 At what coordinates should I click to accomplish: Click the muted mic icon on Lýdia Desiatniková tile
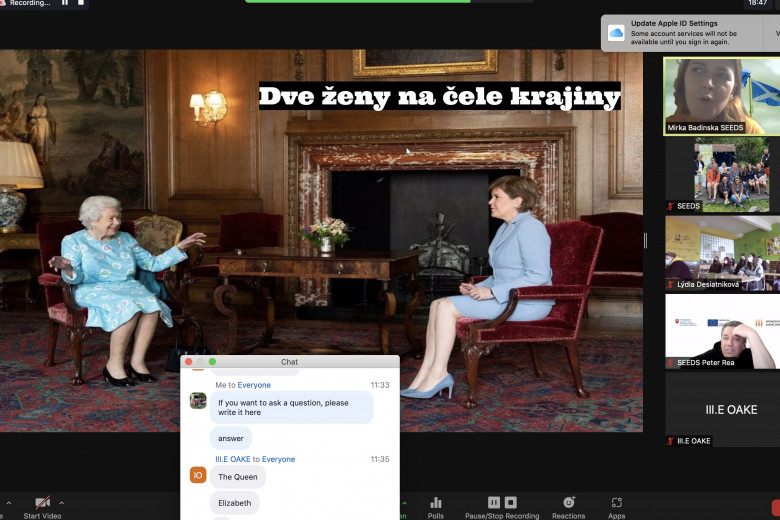click(x=671, y=285)
